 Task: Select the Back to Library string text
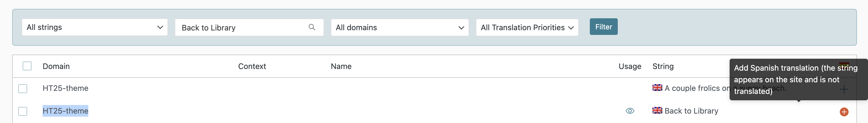coord(691,111)
